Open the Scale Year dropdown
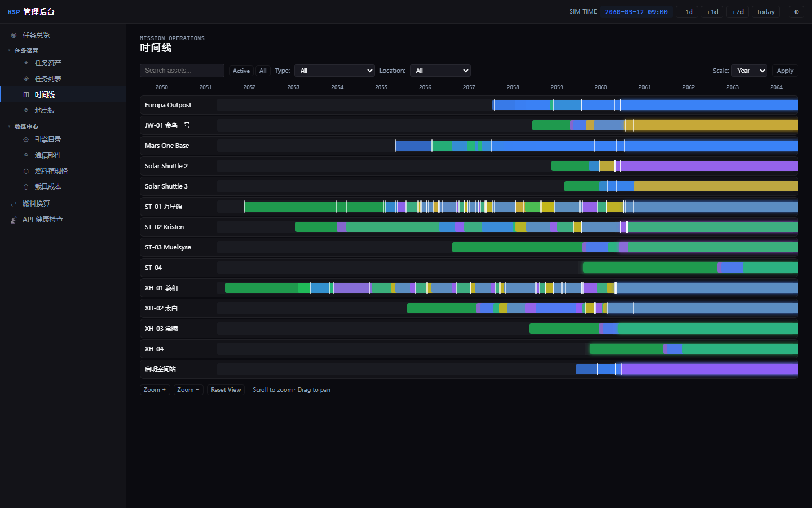 point(749,71)
